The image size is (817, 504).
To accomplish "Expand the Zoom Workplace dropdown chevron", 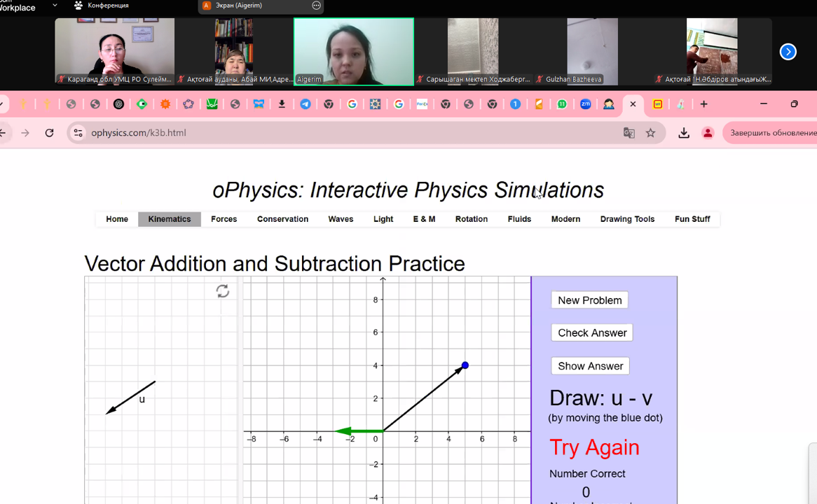I will pos(55,6).
